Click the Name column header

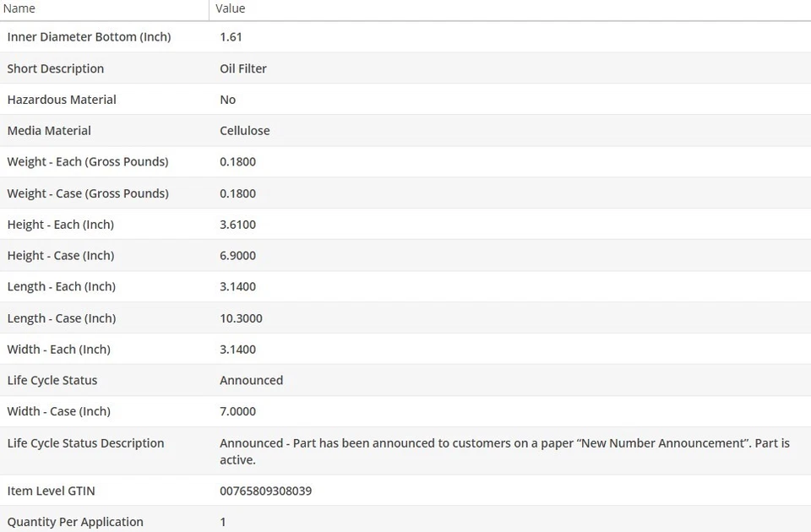[19, 8]
